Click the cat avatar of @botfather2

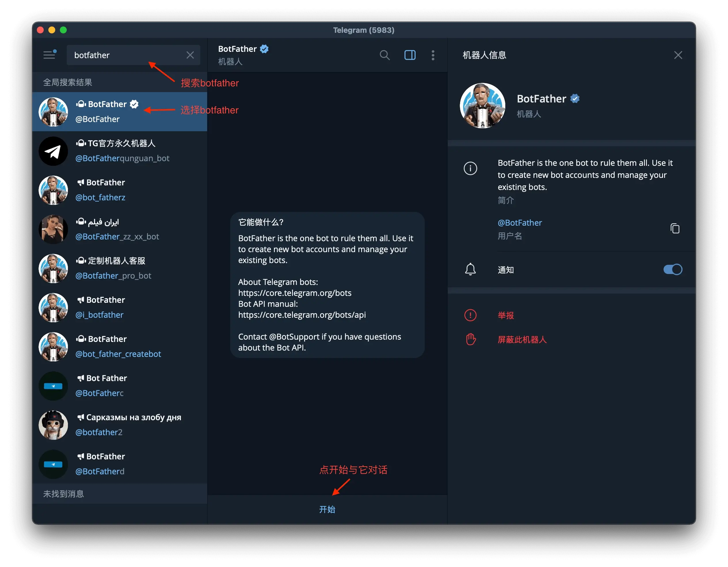pos(53,425)
